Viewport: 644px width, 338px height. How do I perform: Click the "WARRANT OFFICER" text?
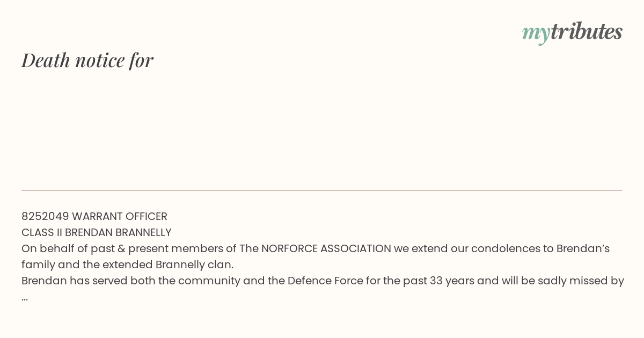coord(120,216)
